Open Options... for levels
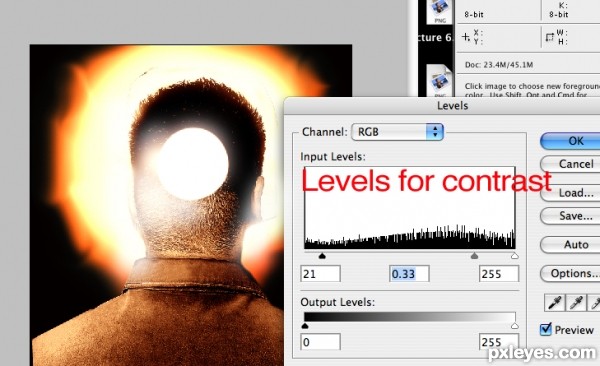The height and width of the screenshot is (366, 600). (x=570, y=273)
